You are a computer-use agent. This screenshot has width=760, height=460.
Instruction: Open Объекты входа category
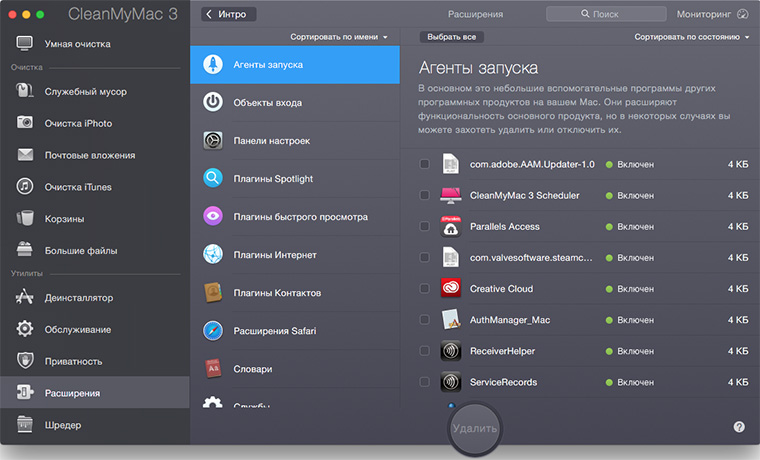295,102
